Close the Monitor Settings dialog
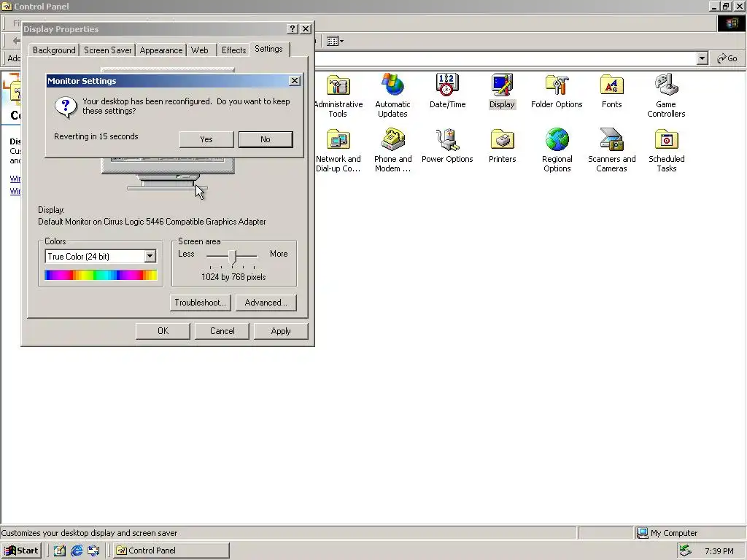The image size is (747, 560). (x=295, y=81)
